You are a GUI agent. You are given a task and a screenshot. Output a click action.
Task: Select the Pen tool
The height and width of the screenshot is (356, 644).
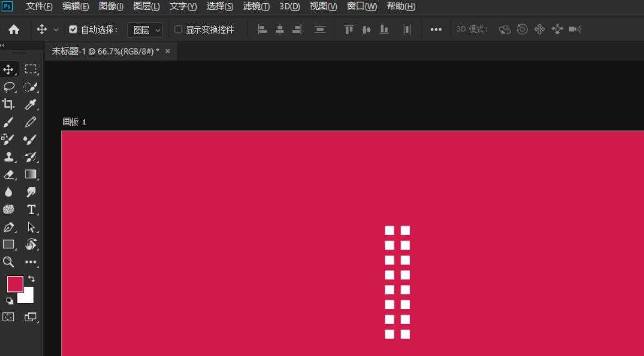pyautogui.click(x=8, y=227)
